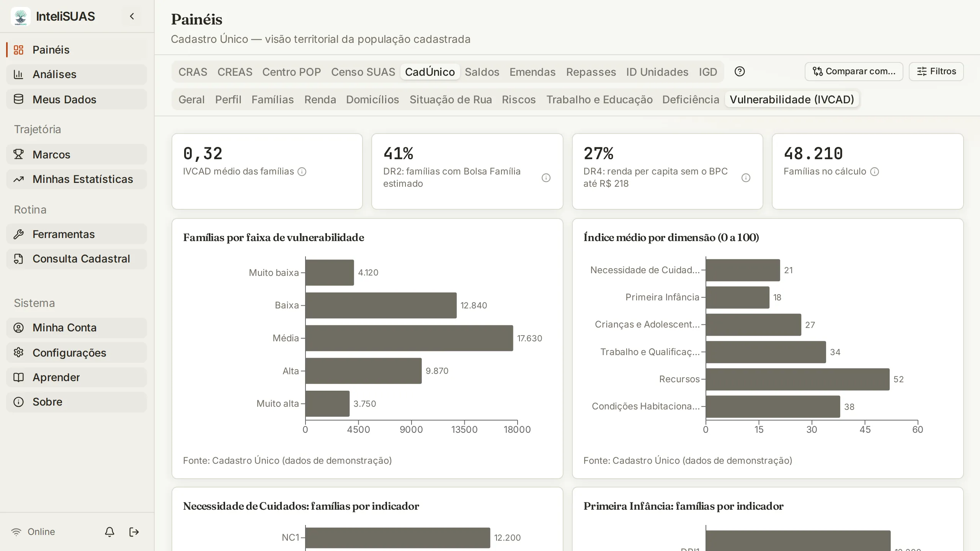Show info for IVCAD médio das famílias
Viewport: 980px width, 551px height.
pos(302,172)
